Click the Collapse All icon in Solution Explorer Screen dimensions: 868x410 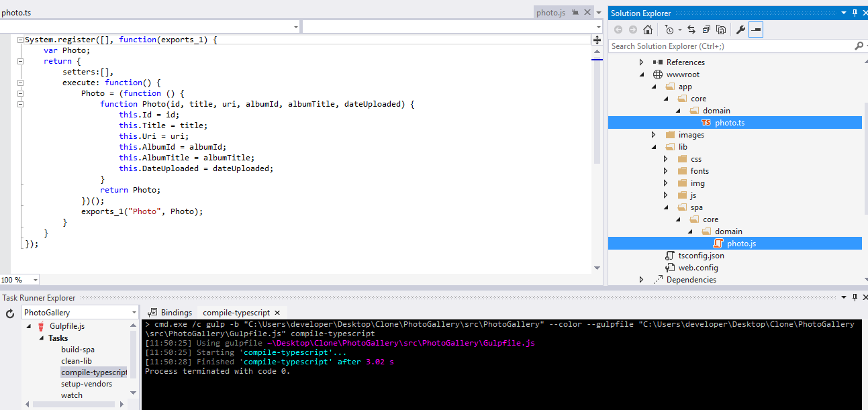click(x=706, y=30)
